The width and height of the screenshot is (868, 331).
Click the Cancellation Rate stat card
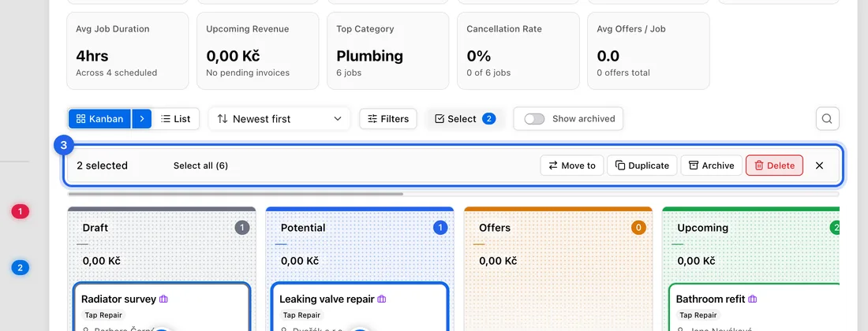coord(518,51)
